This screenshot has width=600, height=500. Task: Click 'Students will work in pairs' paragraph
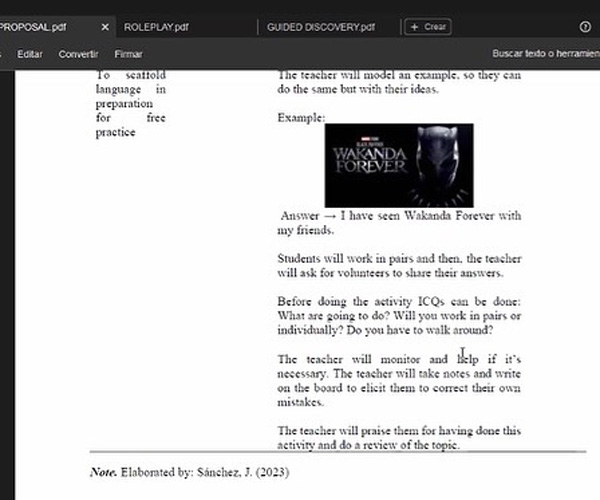coord(399,265)
